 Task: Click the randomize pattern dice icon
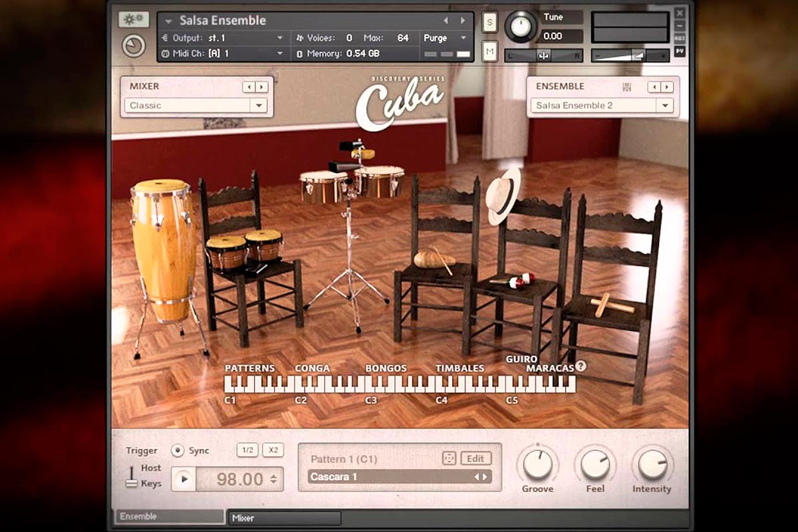[x=450, y=458]
